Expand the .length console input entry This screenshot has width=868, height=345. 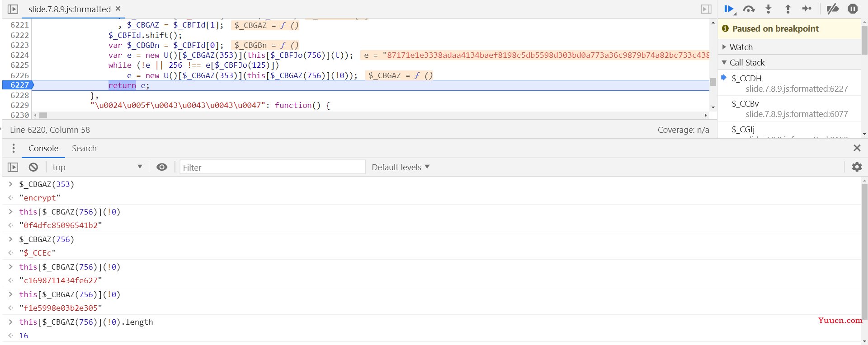10,322
